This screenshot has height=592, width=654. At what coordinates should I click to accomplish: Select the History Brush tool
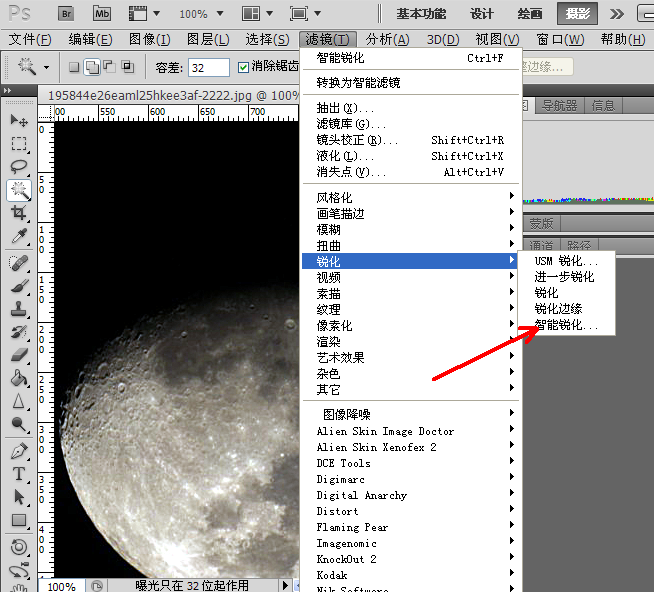tap(19, 332)
